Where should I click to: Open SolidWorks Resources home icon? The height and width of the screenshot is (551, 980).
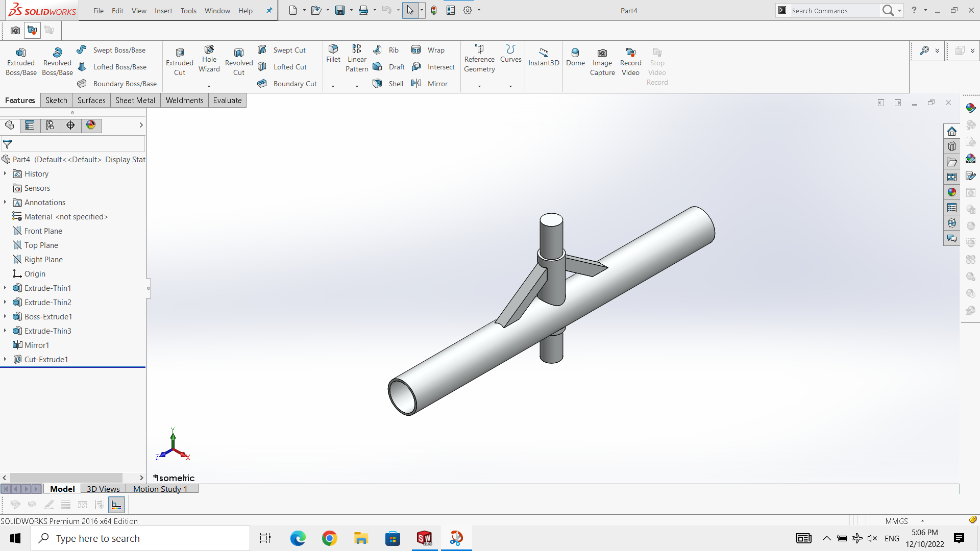pos(952,131)
